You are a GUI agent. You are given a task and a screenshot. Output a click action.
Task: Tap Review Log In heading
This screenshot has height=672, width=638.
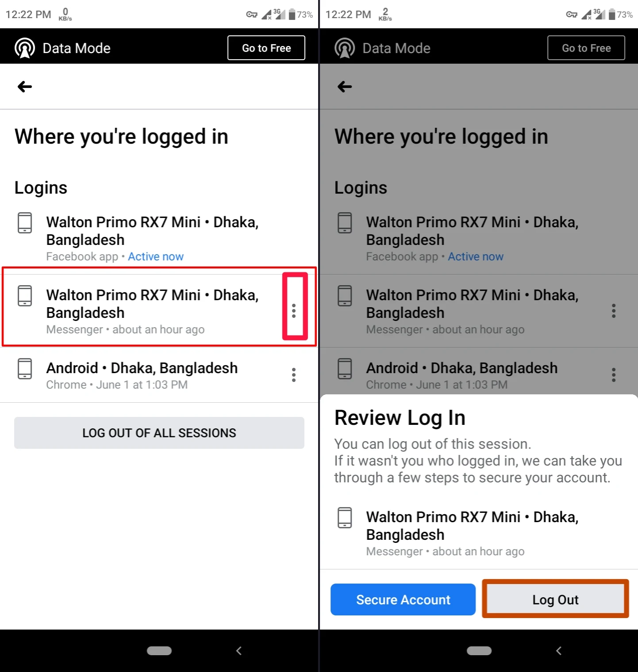400,418
